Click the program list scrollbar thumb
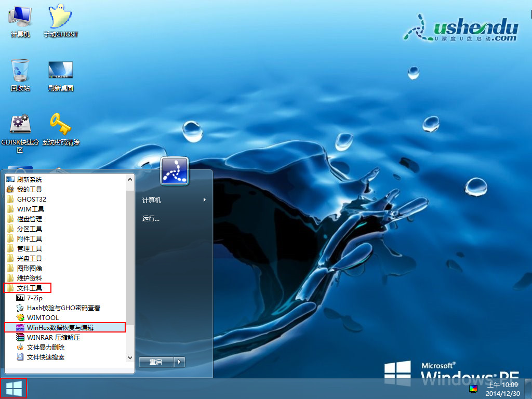The width and height of the screenshot is (532, 399). pos(130,258)
